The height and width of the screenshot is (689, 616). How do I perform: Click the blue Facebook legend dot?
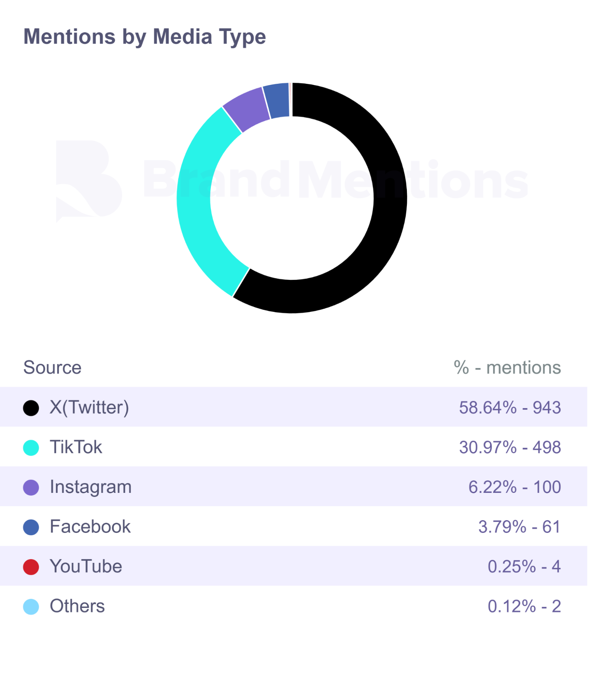(x=31, y=527)
